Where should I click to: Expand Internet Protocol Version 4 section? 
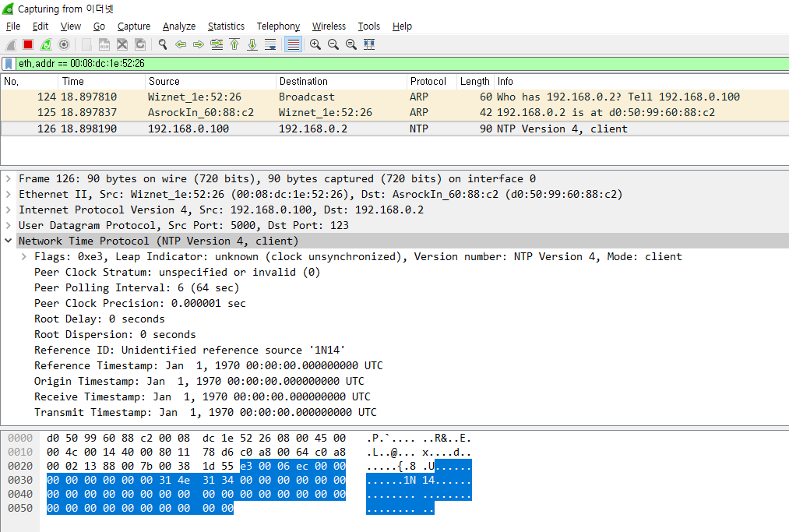[8, 210]
